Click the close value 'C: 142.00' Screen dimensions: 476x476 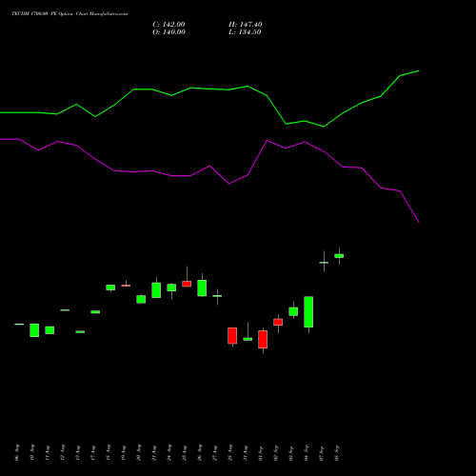click(x=169, y=25)
